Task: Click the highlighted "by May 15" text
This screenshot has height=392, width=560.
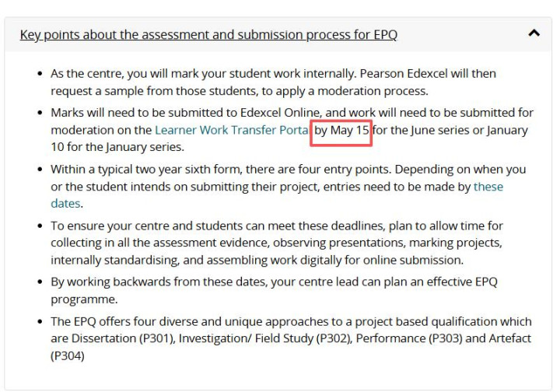Action: 342,130
